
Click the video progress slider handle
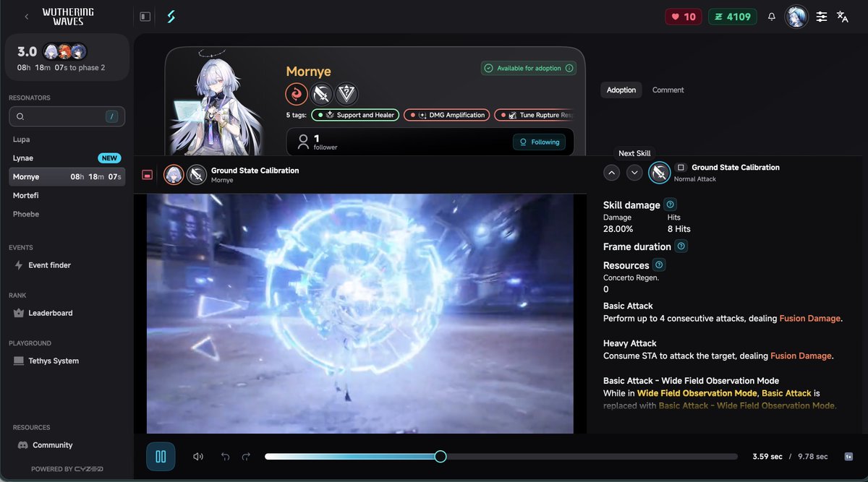[x=440, y=457]
